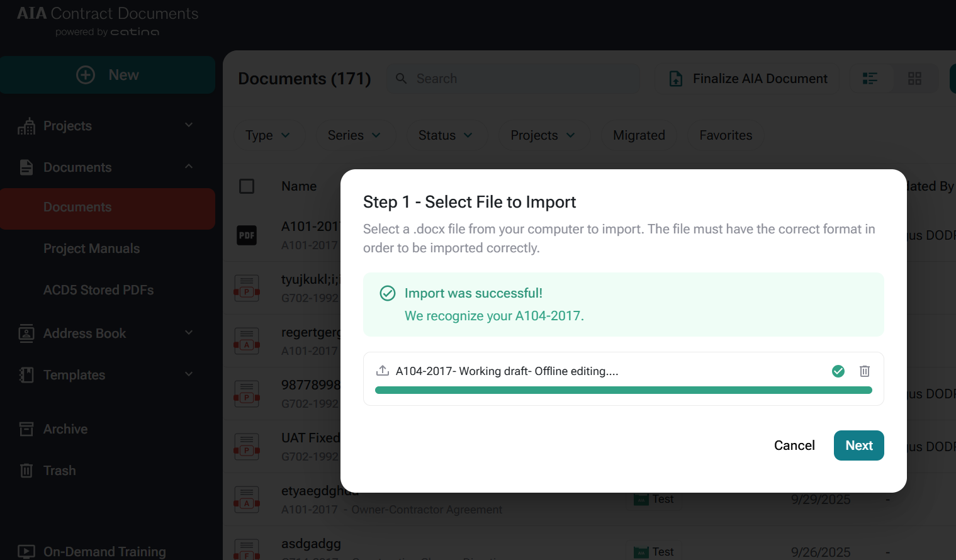Cancel the file import dialog

pyautogui.click(x=794, y=445)
